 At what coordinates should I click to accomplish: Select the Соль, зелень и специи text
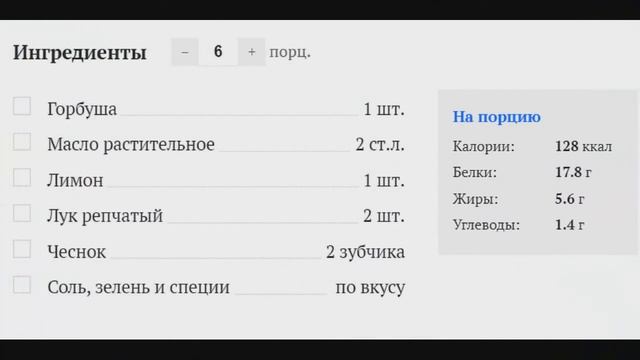138,287
